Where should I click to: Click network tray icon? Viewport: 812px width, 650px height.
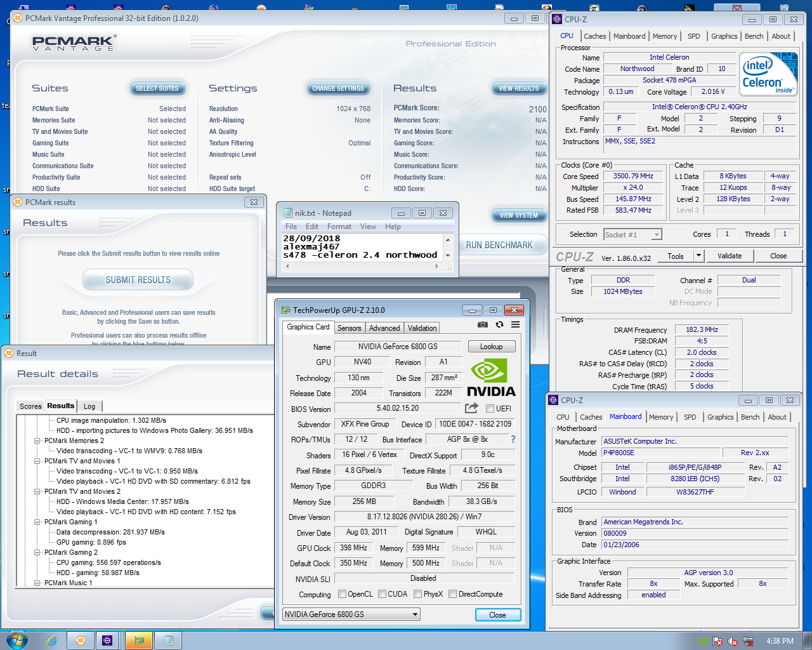(749, 641)
